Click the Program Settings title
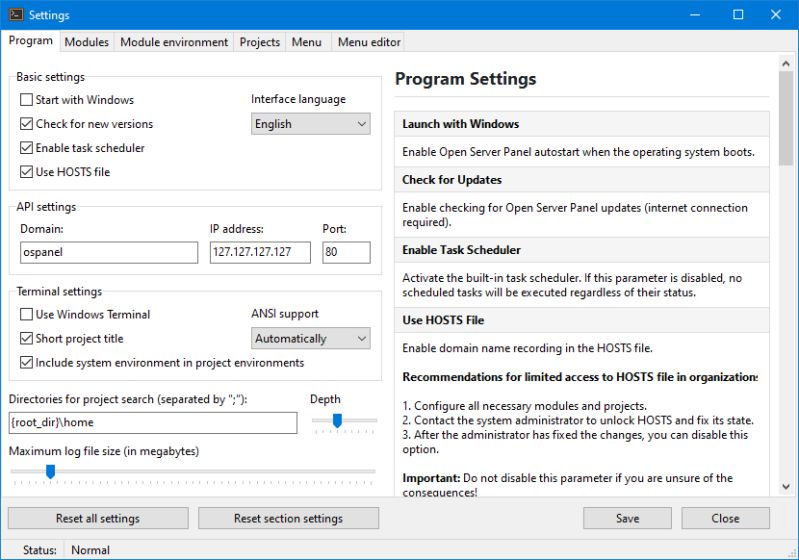799x560 pixels. click(465, 79)
